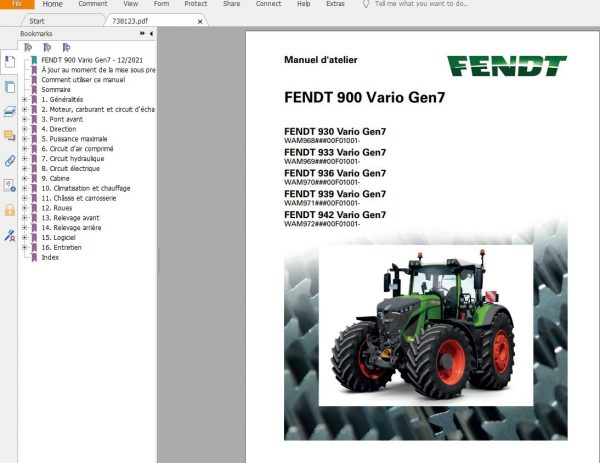The height and width of the screenshot is (463, 600).
Task: Open the Pages thumbnails sidebar icon
Action: tap(10, 87)
